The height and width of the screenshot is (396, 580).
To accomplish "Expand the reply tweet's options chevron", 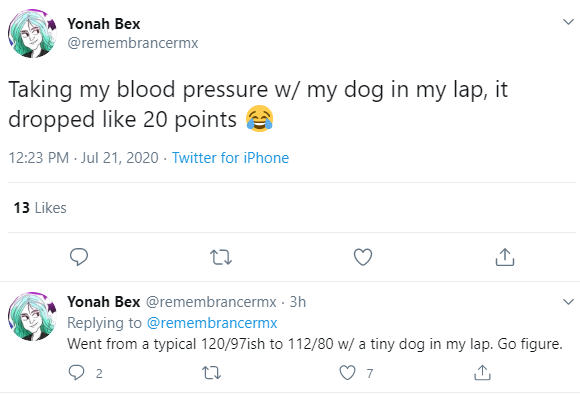I will (568, 301).
